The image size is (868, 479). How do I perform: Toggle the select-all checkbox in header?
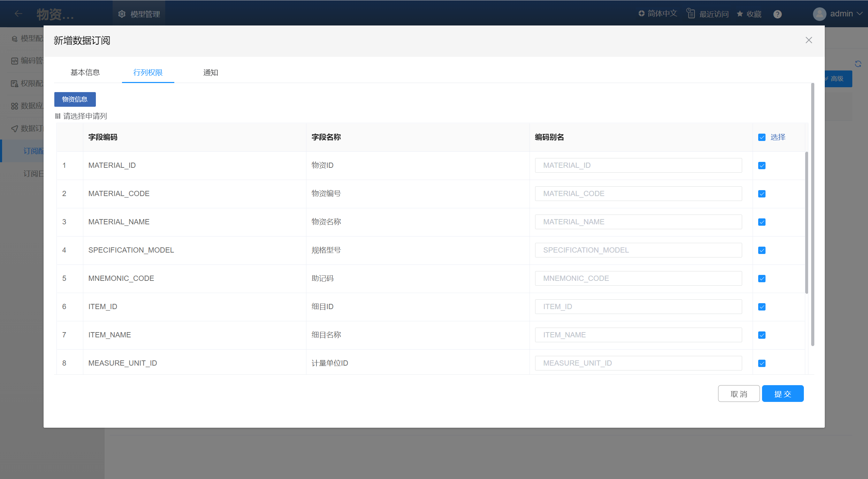coord(762,137)
